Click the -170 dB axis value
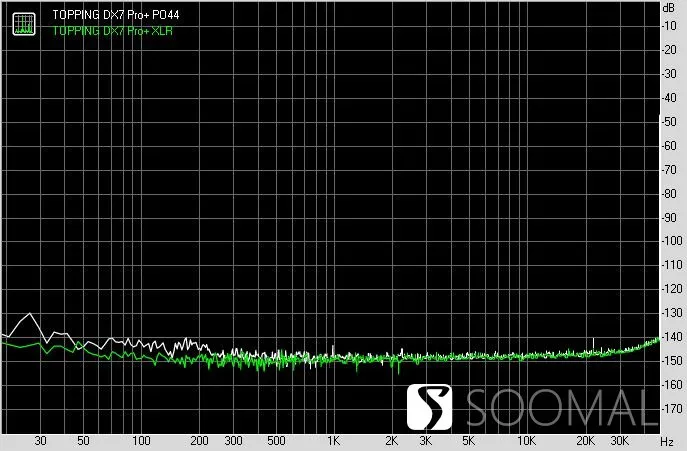This screenshot has height=451, width=687. coord(672,408)
